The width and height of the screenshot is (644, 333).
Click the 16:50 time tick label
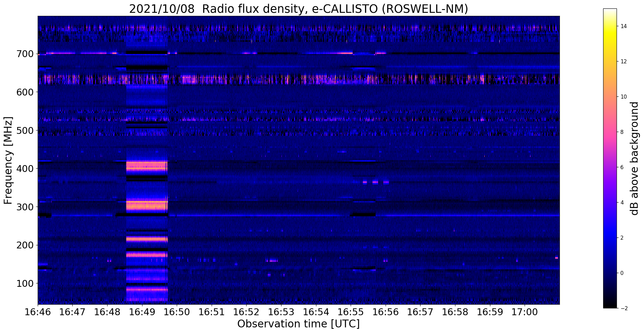pyautogui.click(x=177, y=312)
